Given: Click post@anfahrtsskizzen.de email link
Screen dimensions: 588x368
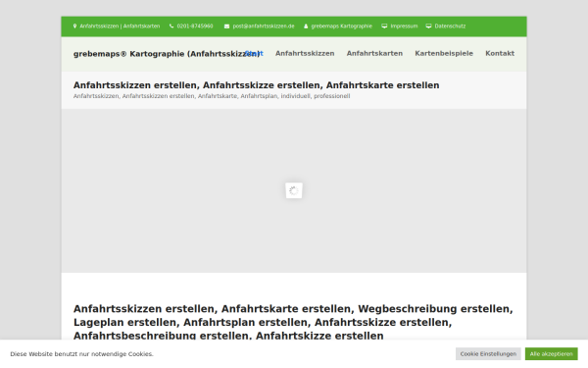Looking at the screenshot, I should (x=264, y=26).
